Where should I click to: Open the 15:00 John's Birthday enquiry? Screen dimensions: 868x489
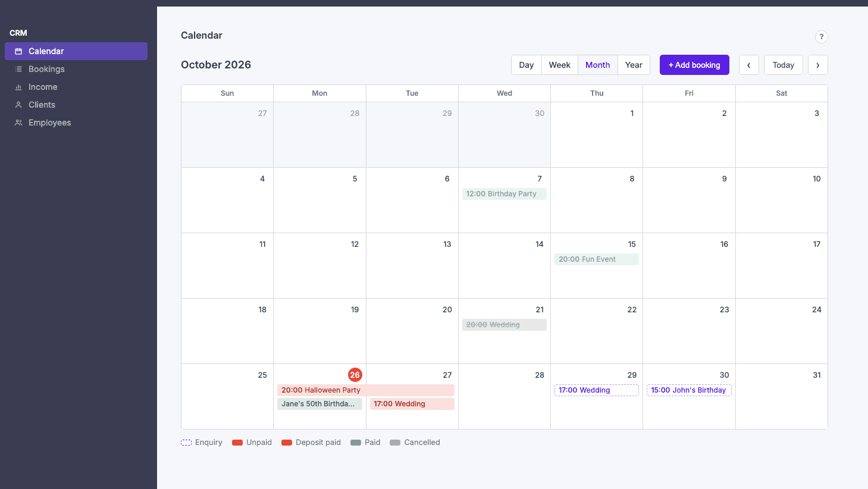point(689,390)
